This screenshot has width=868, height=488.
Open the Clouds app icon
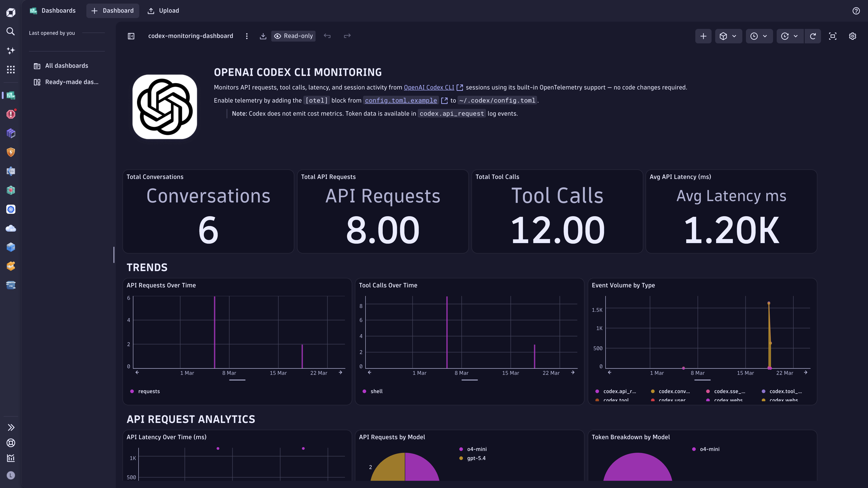click(x=11, y=228)
